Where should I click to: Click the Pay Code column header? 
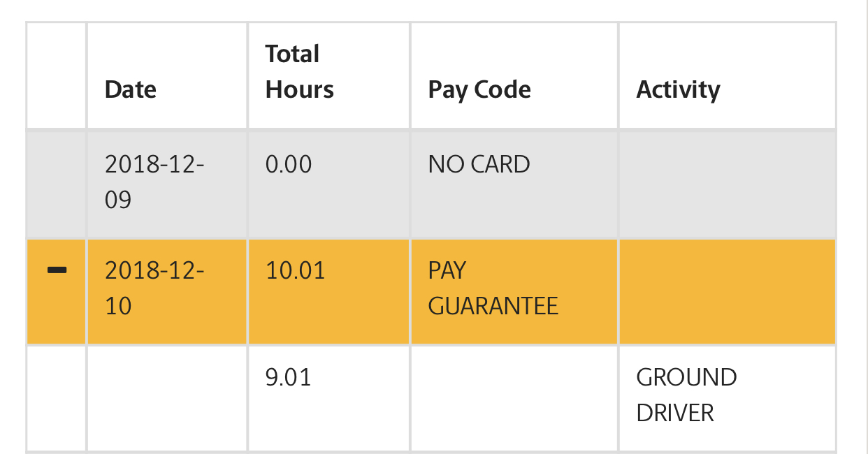(x=514, y=75)
